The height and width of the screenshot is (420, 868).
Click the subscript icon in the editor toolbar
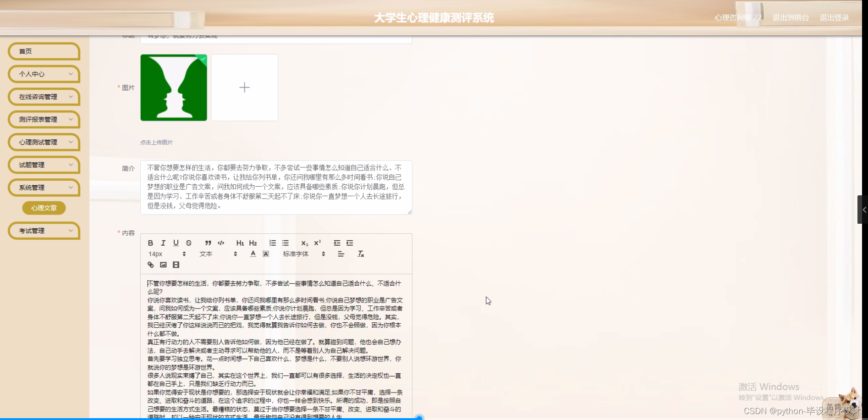tap(304, 243)
